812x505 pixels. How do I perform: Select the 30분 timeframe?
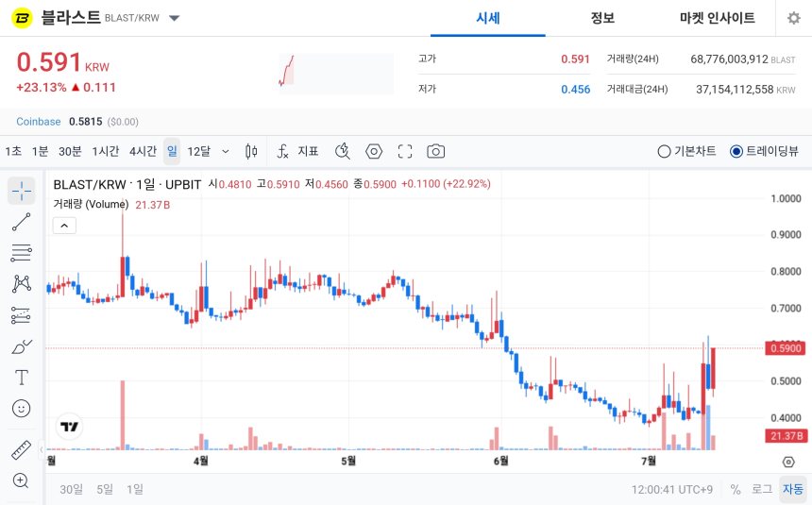coord(70,151)
